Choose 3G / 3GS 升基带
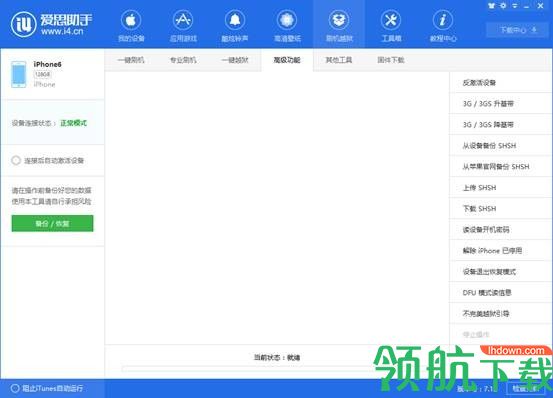This screenshot has height=398, width=553. pos(501,104)
